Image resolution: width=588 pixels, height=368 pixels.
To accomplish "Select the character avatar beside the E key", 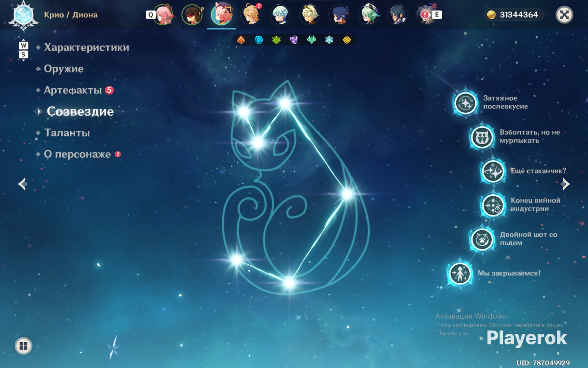I will tap(426, 15).
